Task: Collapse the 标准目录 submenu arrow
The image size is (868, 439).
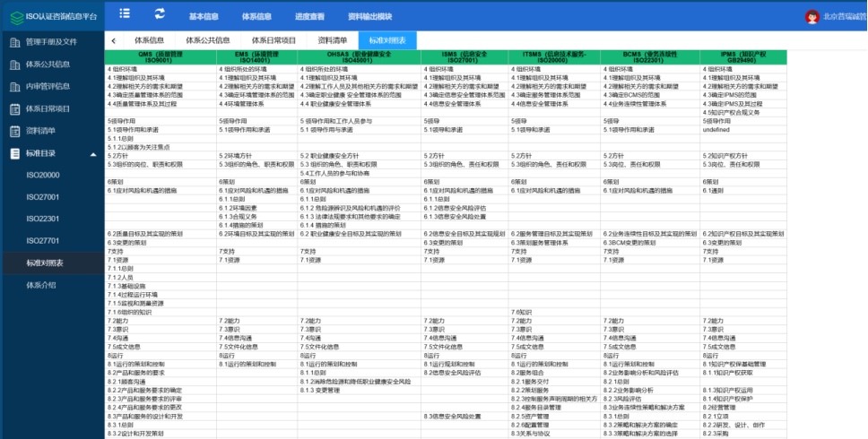Action: (93, 154)
